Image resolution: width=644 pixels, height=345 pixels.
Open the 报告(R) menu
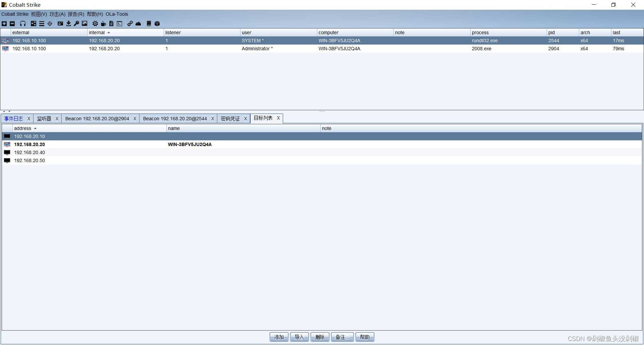click(76, 14)
